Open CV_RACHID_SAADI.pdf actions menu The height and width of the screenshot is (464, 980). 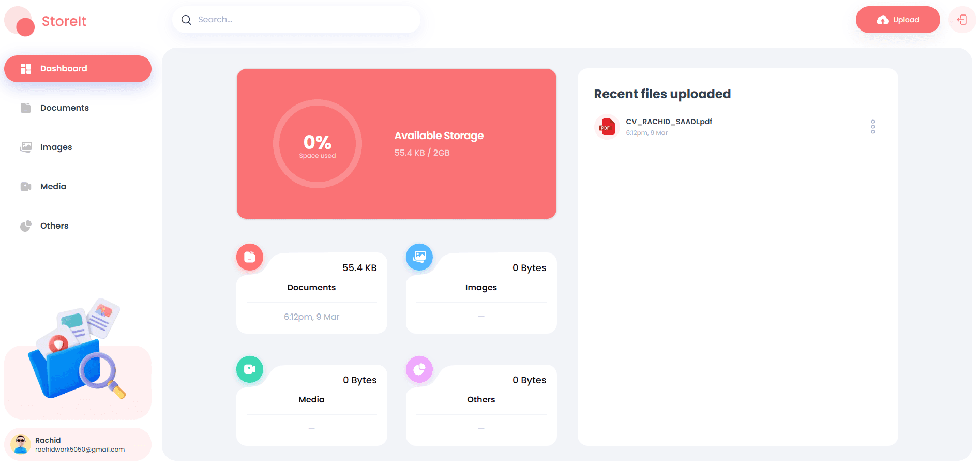point(872,127)
